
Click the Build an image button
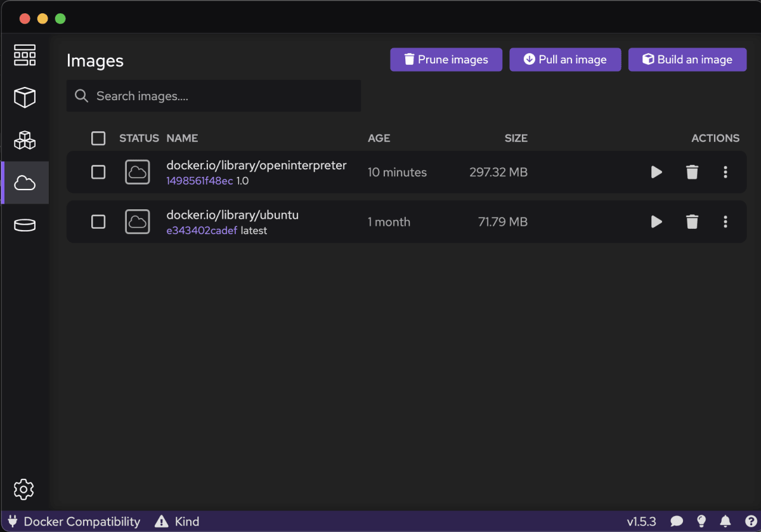coord(687,60)
